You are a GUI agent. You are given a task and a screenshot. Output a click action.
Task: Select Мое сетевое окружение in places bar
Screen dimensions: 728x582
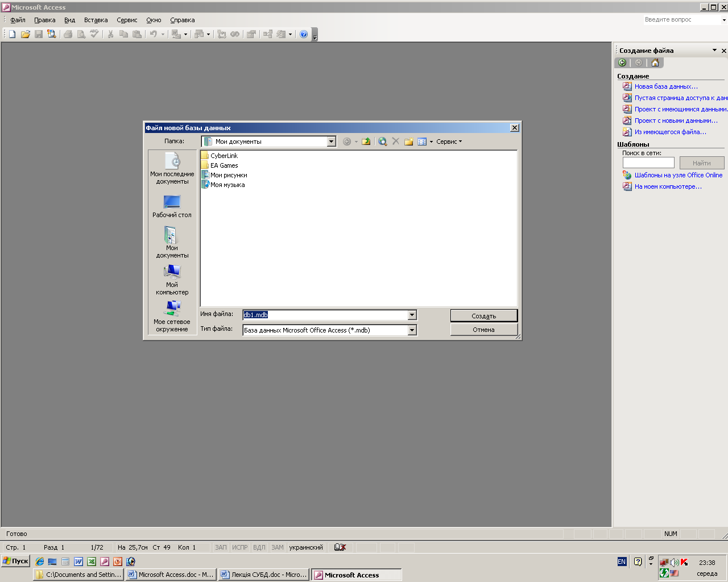pos(172,316)
